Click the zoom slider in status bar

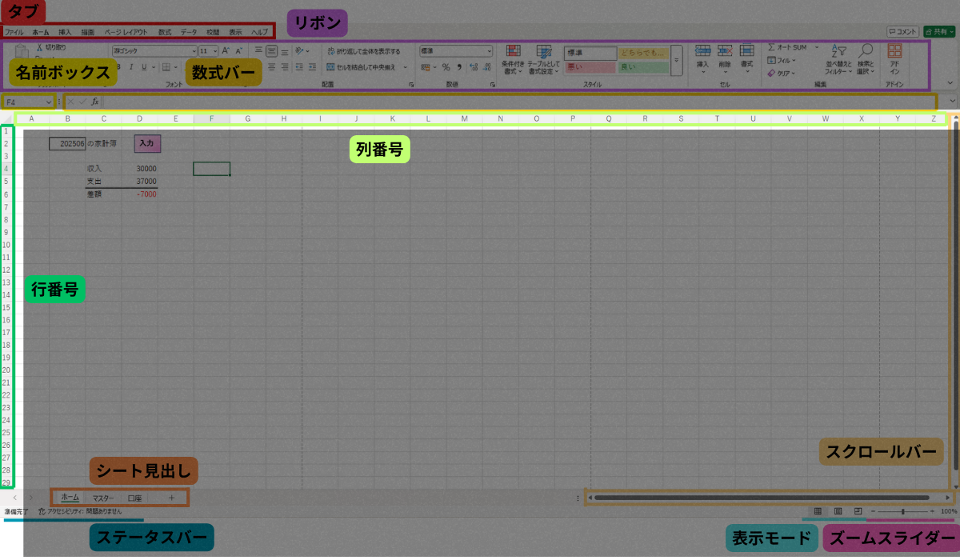point(902,510)
